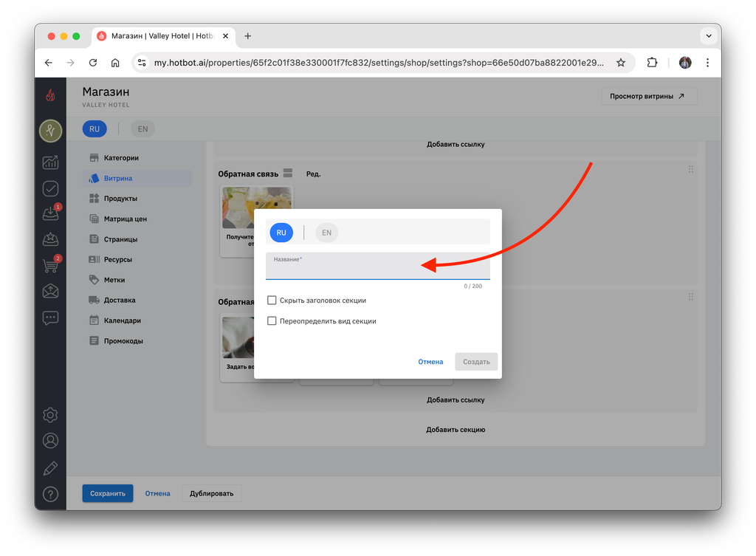Click Ред. next to Обратная связь
The image size is (756, 556).
point(313,174)
